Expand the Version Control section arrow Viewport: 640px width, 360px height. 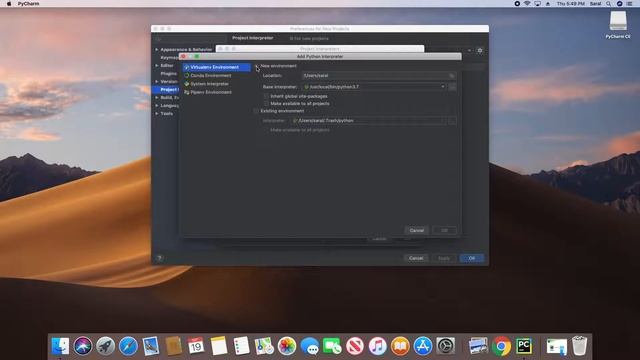[x=157, y=81]
